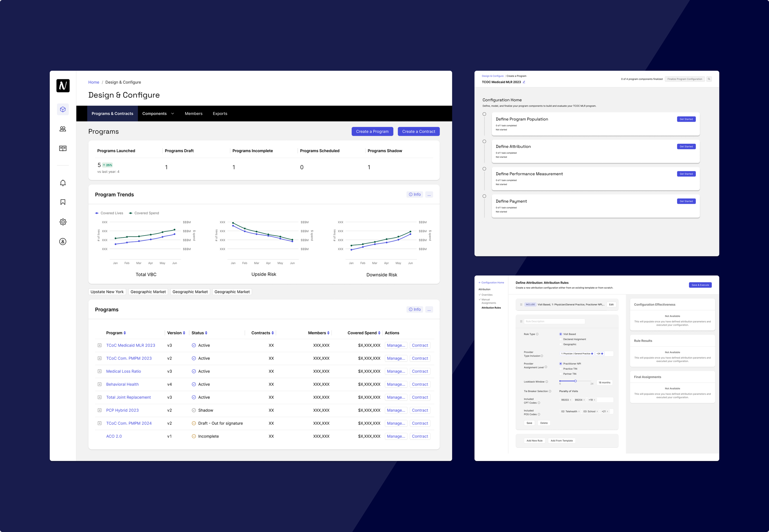
Task: Click the Create a Program button
Action: pyautogui.click(x=372, y=131)
